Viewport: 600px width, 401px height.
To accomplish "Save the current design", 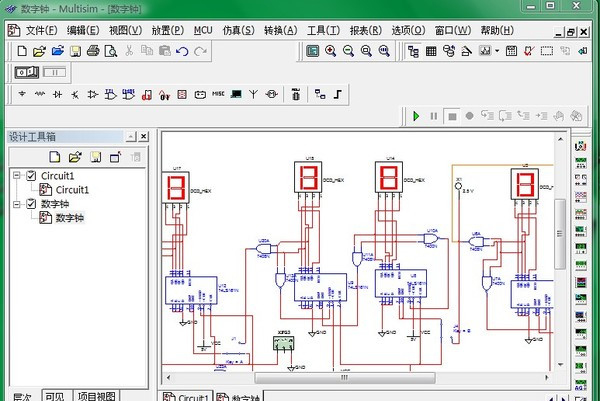I will click(x=75, y=51).
